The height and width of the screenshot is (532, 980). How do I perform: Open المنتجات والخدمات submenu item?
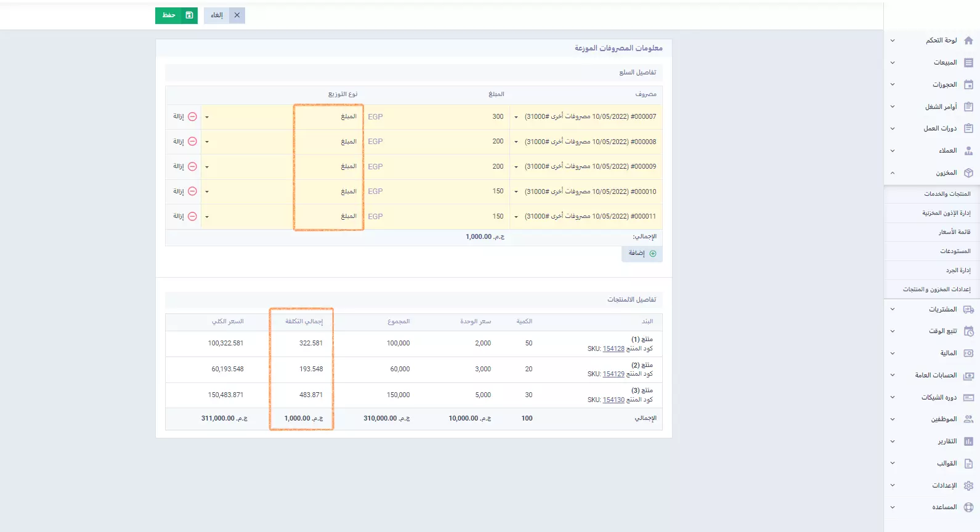(x=947, y=194)
